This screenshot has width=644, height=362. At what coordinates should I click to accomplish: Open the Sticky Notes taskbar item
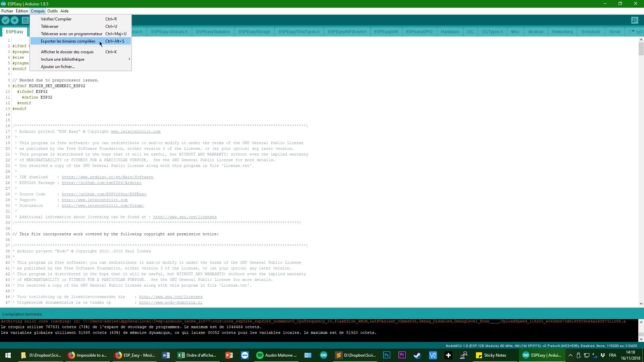[x=495, y=355]
